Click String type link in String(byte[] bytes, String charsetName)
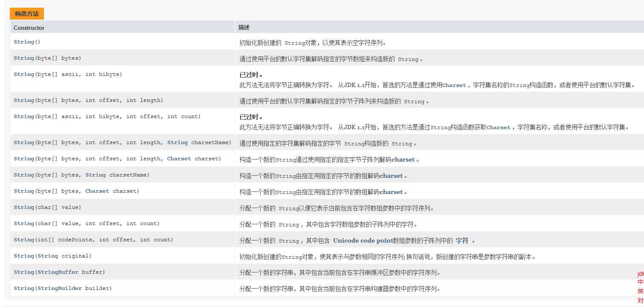644x307 pixels. [96, 175]
